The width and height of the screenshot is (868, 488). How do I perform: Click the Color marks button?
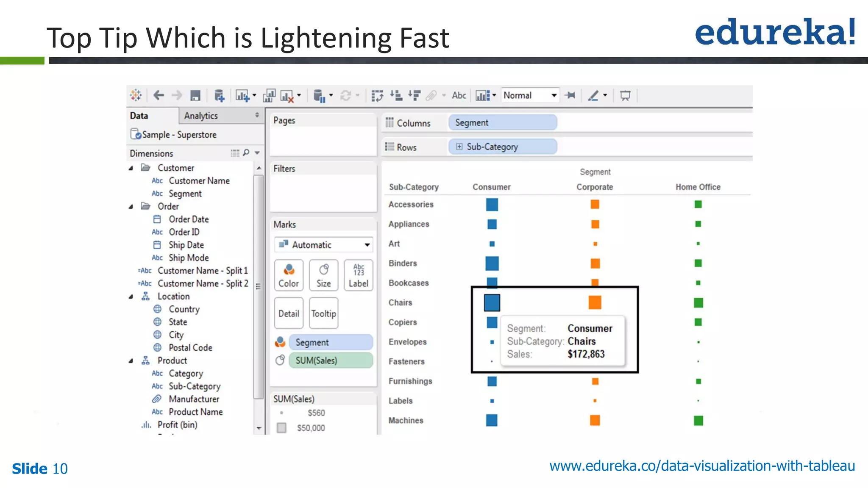click(289, 275)
